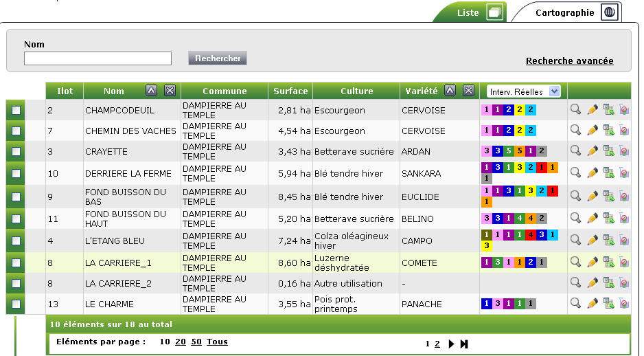Jump to last page icon
The width and height of the screenshot is (644, 356).
pos(464,344)
